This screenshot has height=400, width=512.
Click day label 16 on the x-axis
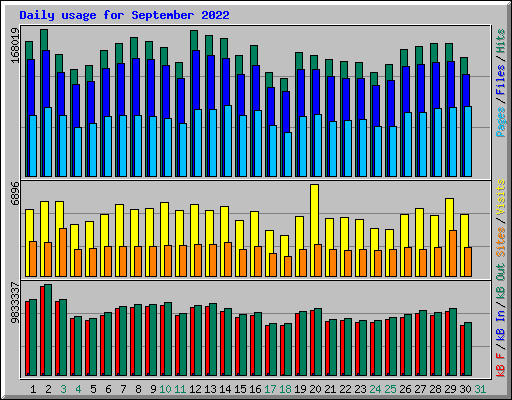(255, 389)
